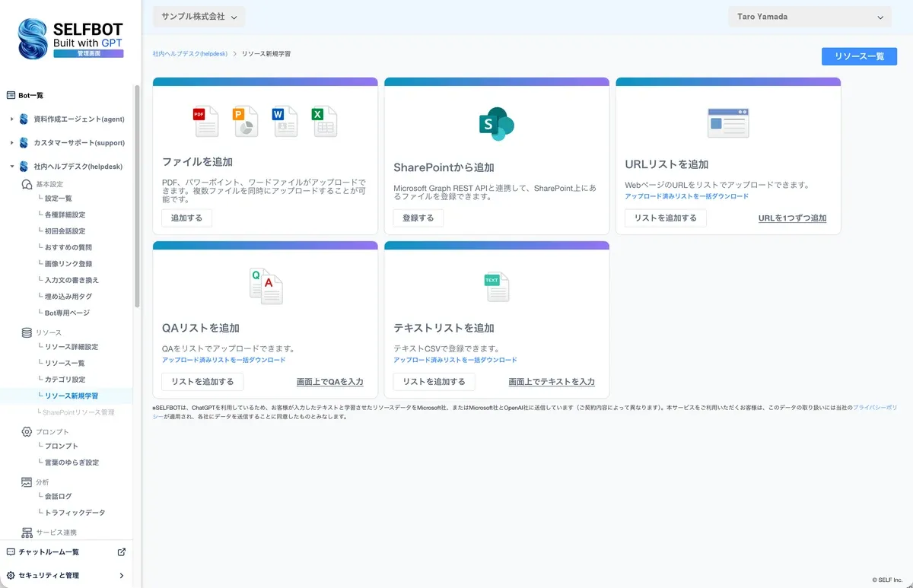Click URLを1つずつ追加 link
Image resolution: width=913 pixels, height=588 pixels.
click(x=792, y=218)
